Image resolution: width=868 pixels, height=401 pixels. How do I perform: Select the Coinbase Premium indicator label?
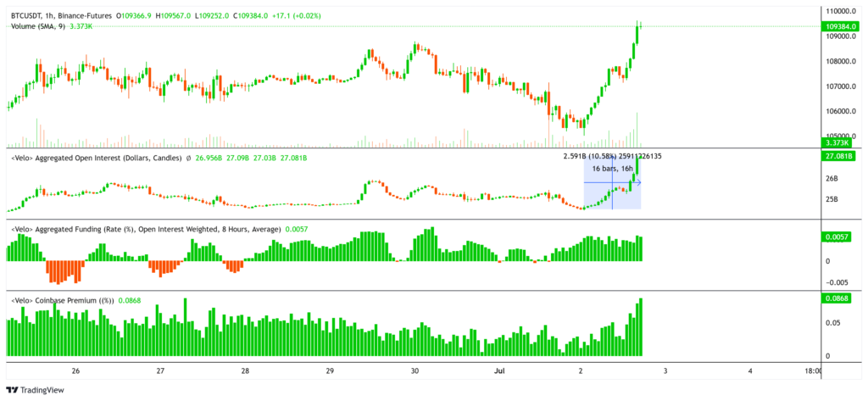pyautogui.click(x=63, y=300)
